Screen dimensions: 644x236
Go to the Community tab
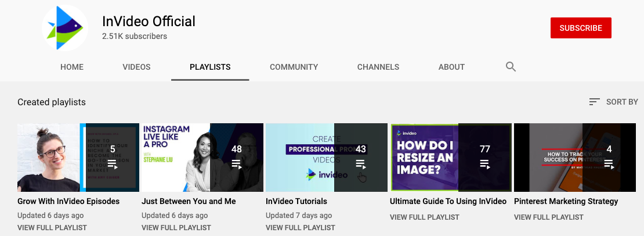[x=294, y=67]
